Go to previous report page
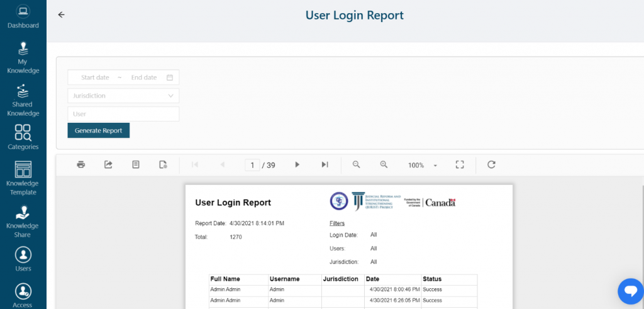Image resolution: width=644 pixels, height=309 pixels. tap(222, 165)
